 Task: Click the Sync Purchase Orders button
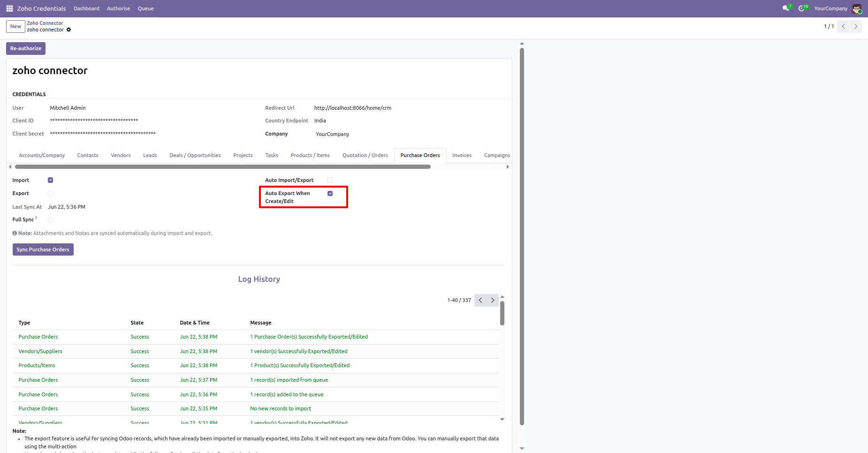click(43, 249)
